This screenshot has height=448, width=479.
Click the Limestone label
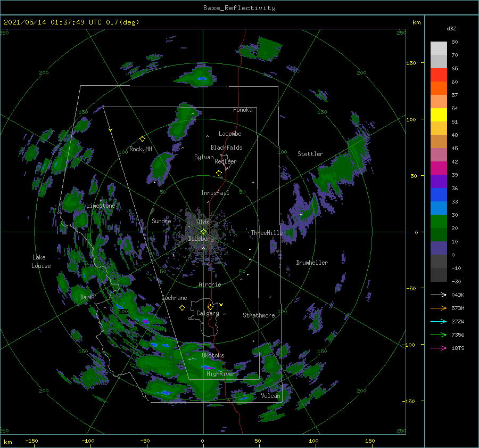click(x=101, y=206)
